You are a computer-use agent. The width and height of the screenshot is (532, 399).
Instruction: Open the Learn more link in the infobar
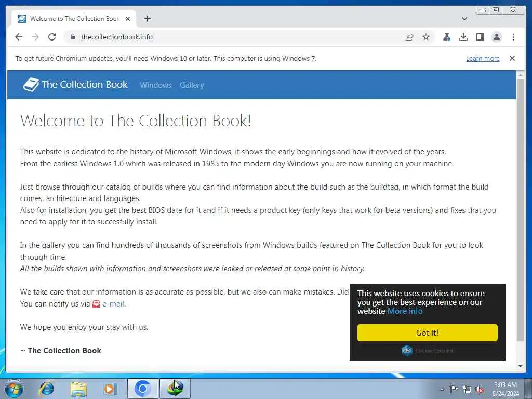[483, 58]
